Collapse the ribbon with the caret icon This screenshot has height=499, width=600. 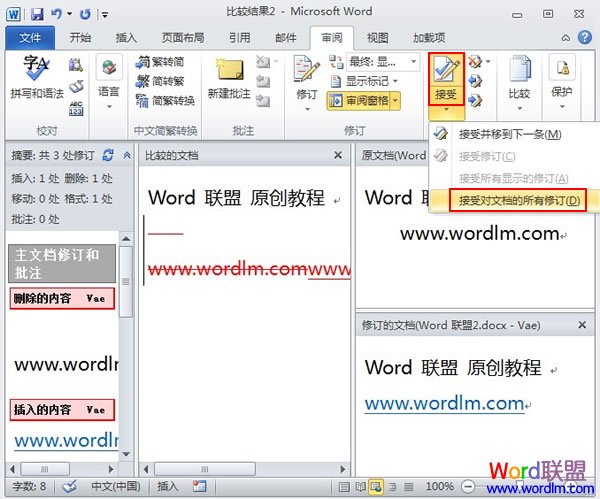point(566,38)
